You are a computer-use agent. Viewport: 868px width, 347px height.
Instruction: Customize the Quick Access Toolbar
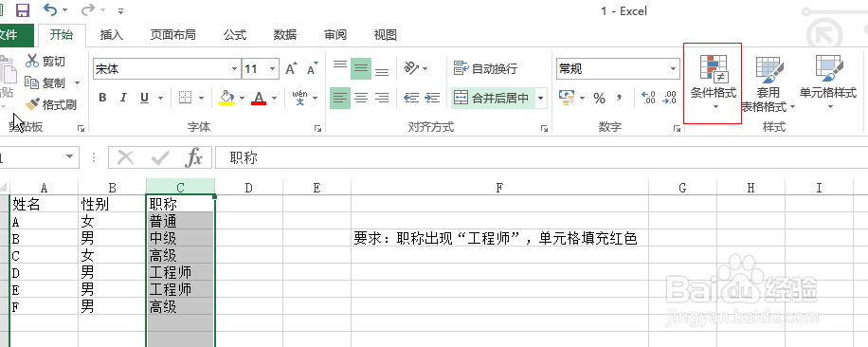pos(120,10)
